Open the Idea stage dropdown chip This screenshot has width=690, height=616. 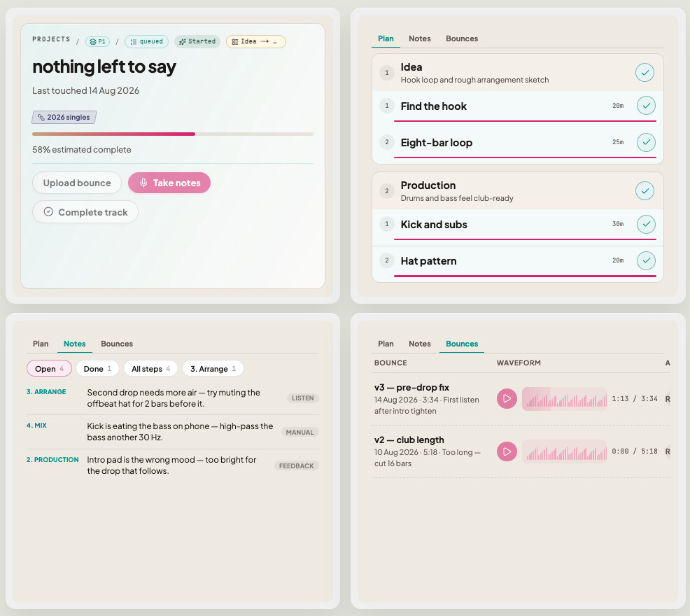255,41
